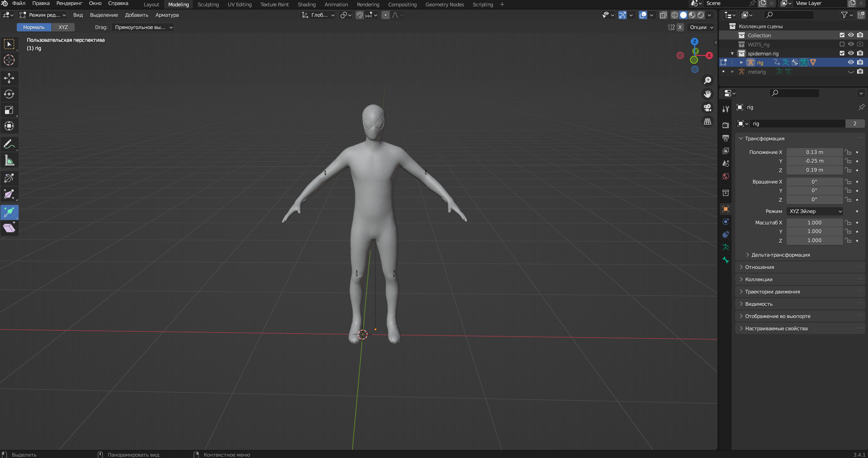Click the pan view hand icon
This screenshot has height=458, width=868.
tap(707, 94)
